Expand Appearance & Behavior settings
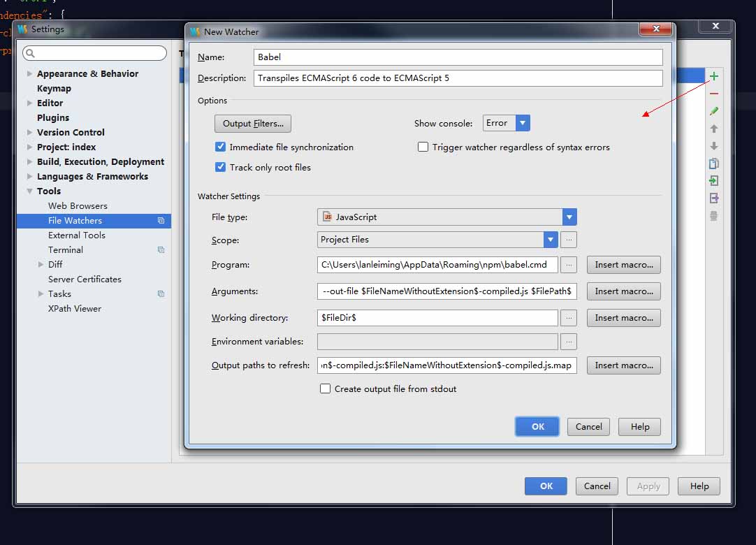 [29, 74]
